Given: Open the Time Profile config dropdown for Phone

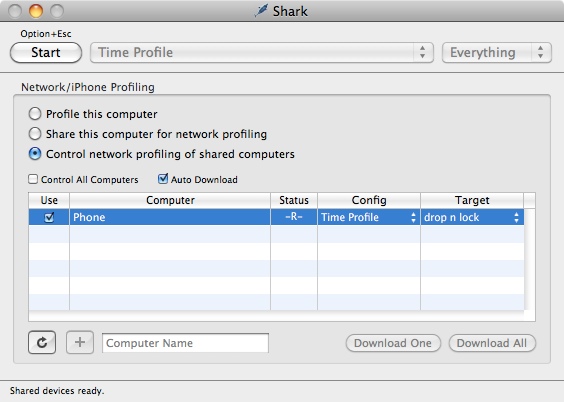Looking at the screenshot, I should pyautogui.click(x=369, y=217).
